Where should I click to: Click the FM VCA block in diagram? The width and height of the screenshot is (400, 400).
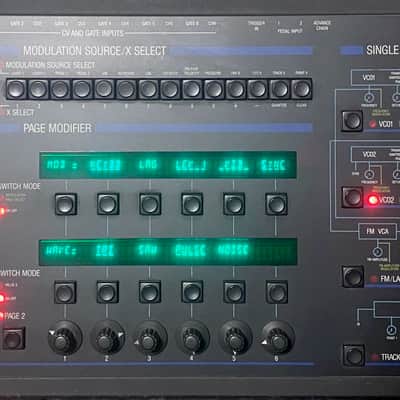[377, 231]
